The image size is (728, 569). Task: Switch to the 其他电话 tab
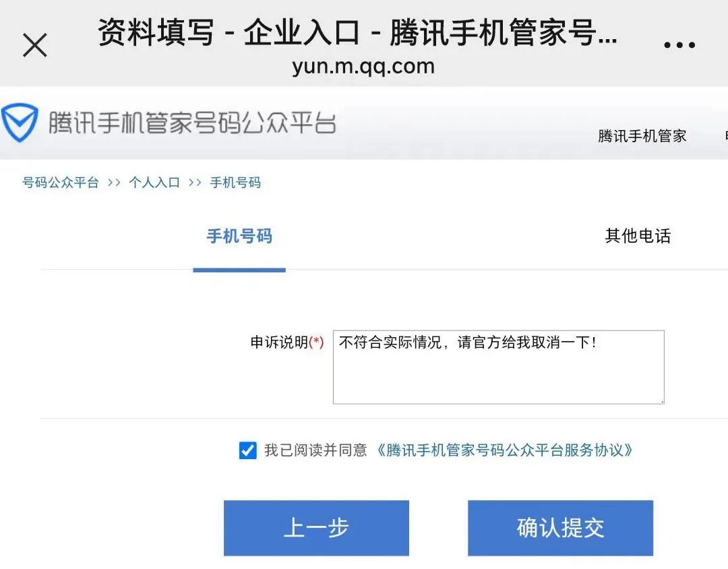tap(638, 236)
